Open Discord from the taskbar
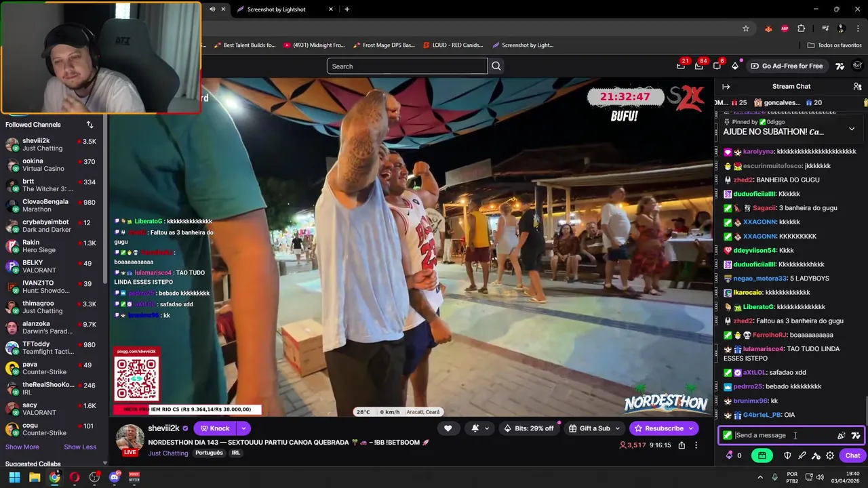Viewport: 868px width, 488px height. coord(114,477)
